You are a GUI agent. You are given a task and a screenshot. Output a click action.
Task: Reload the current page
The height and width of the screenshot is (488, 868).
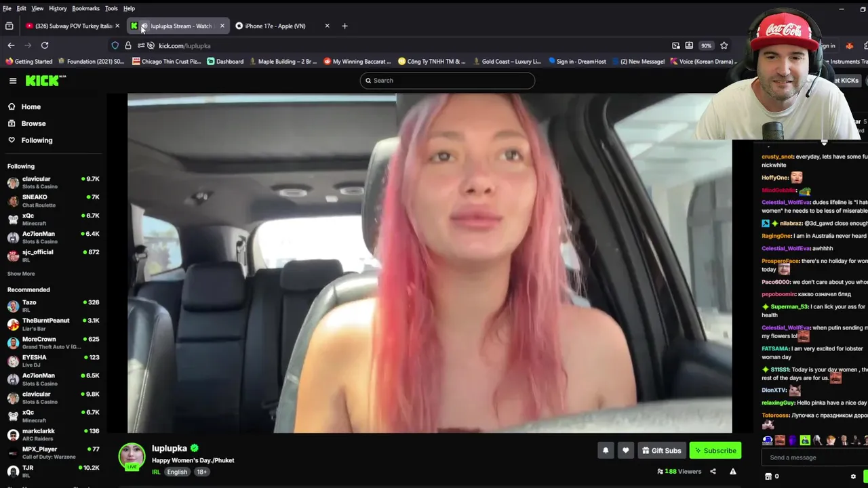[x=45, y=45]
